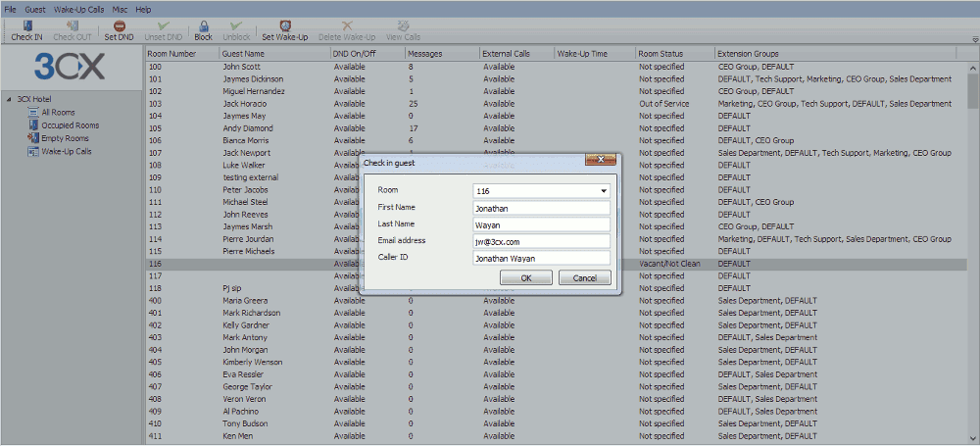This screenshot has height=446, width=980.
Task: Collapse the 3CX Hotel tree node
Action: coord(8,100)
